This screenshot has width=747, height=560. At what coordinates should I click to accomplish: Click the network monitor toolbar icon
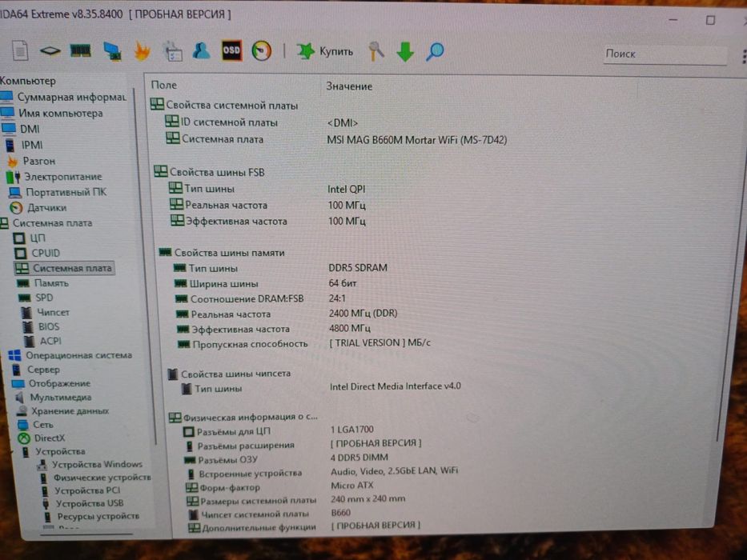(112, 51)
